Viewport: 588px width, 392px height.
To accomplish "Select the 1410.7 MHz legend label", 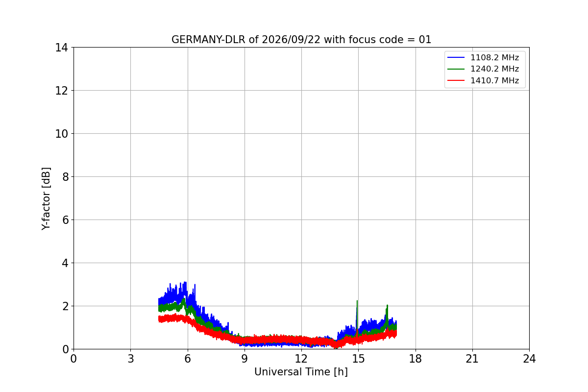I will [494, 81].
